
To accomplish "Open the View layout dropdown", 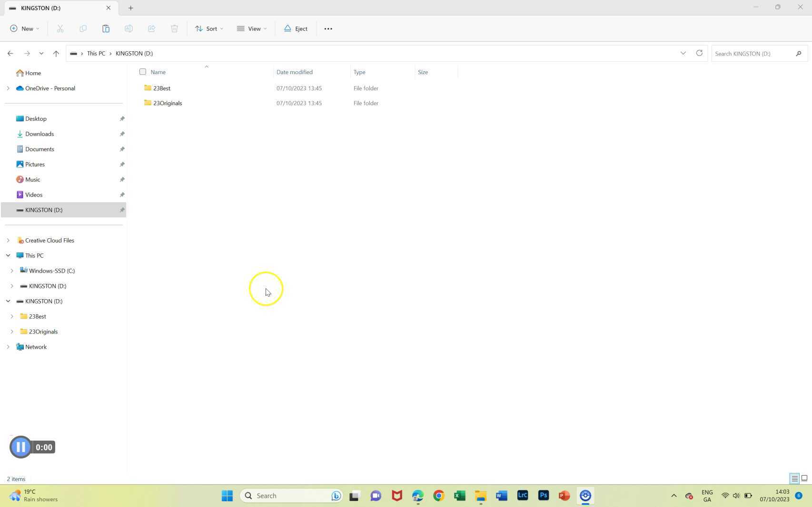I will (252, 29).
